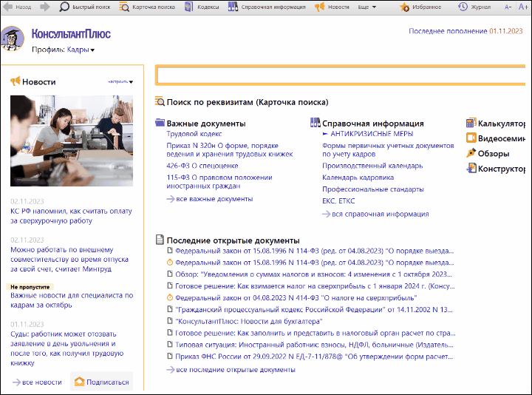Image resolution: width=532 pixels, height=395 pixels.
Task: Open Профессиональные стандарты
Action: (373, 189)
